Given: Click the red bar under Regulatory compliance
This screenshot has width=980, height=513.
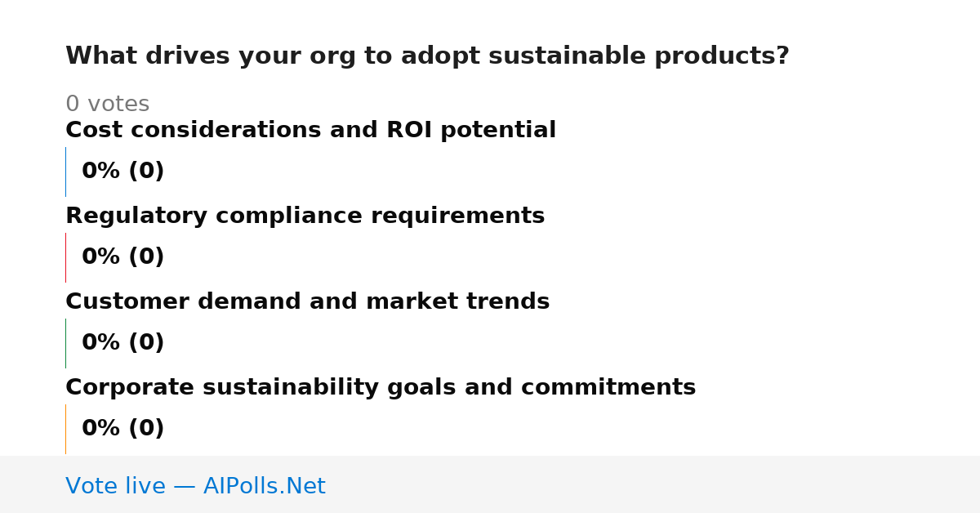Looking at the screenshot, I should coord(65,257).
